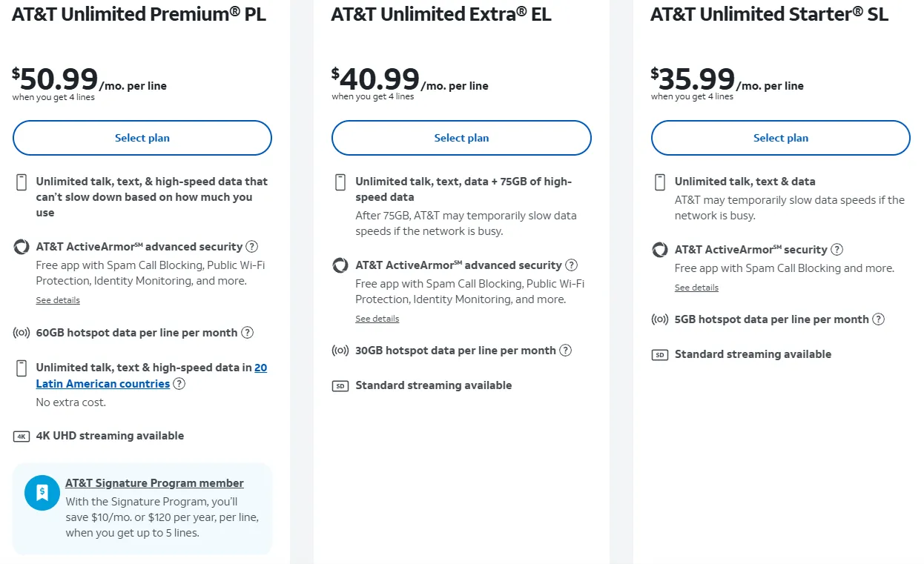Open help icon beside Premium ActiveArmor advanced security

tap(252, 247)
